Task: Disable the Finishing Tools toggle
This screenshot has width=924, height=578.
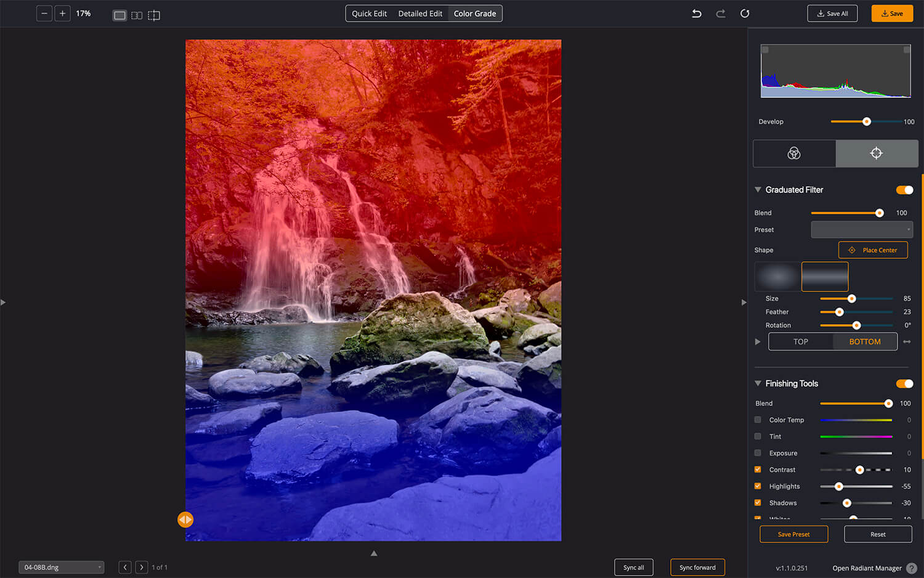Action: point(904,384)
